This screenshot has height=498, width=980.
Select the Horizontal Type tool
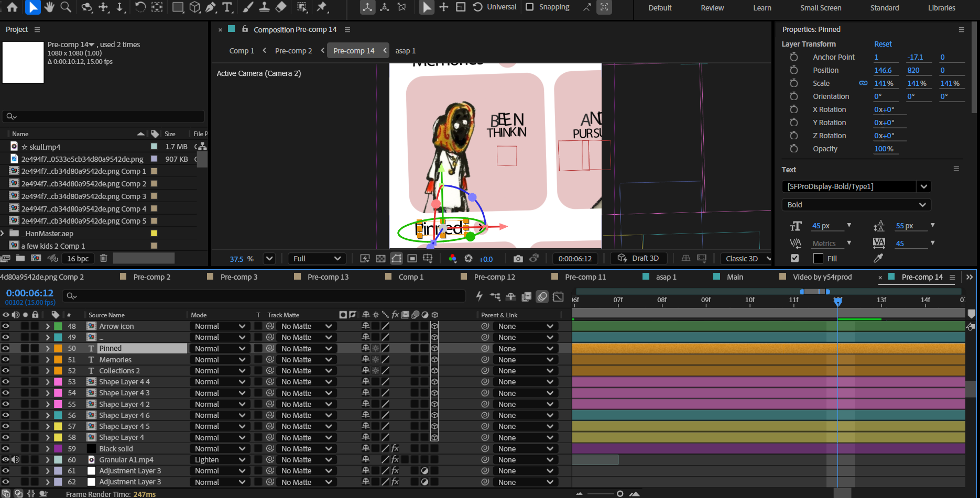tap(227, 7)
